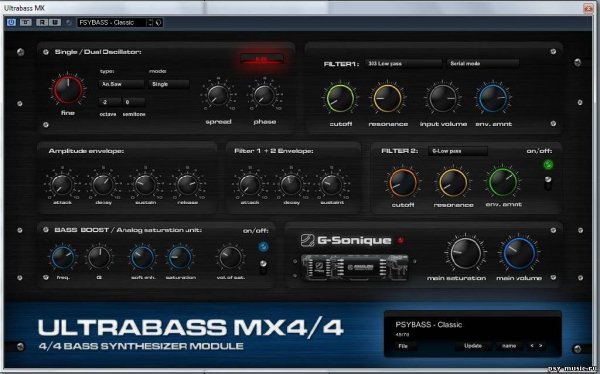Toggle the plugin bypass power button
The image size is (600, 374).
point(11,23)
